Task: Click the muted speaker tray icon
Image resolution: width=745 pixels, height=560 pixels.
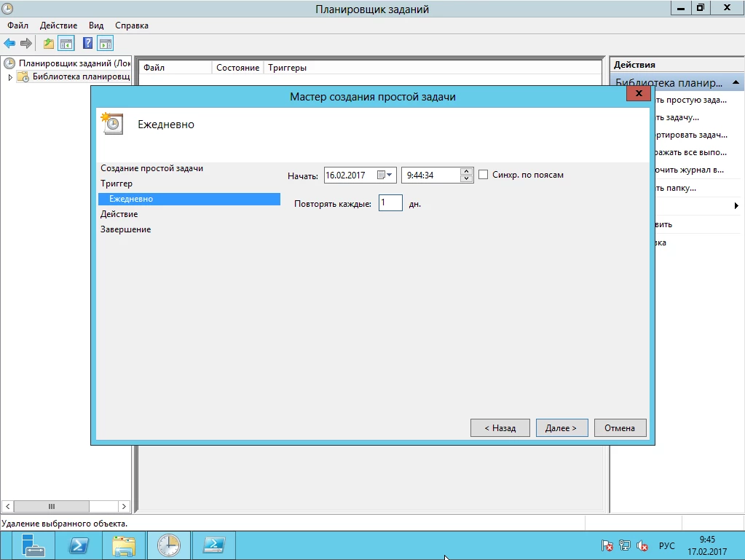Action: tap(642, 545)
